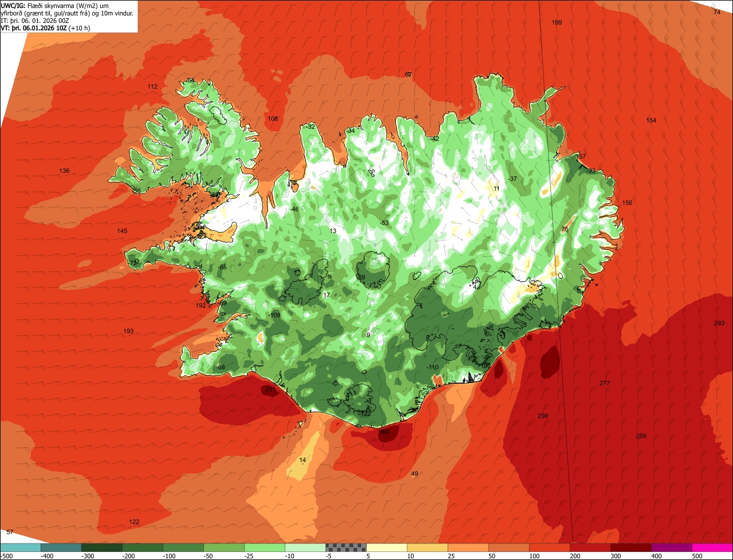Click the ocean value 193 in the southwest
Image resolution: width=733 pixels, height=560 pixels.
tap(128, 332)
